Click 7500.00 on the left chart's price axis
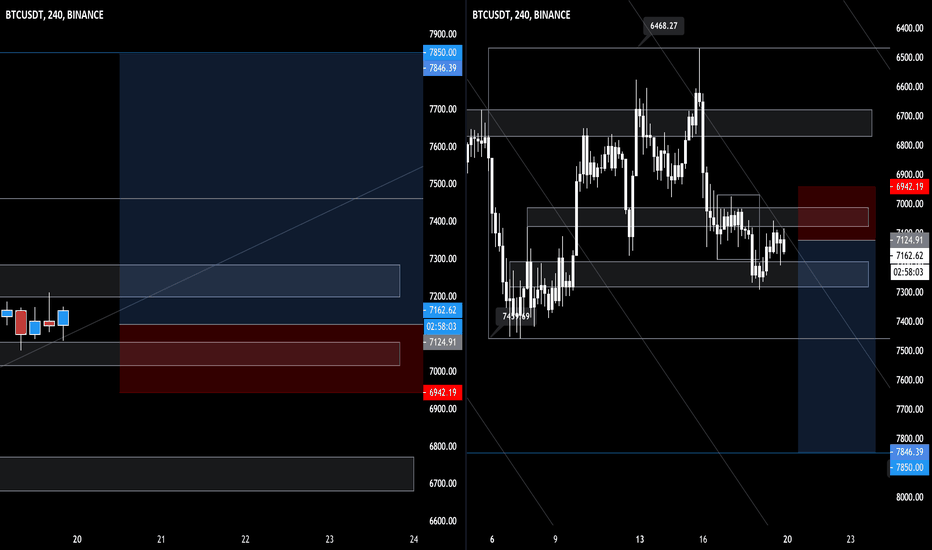This screenshot has width=932, height=550. [443, 184]
